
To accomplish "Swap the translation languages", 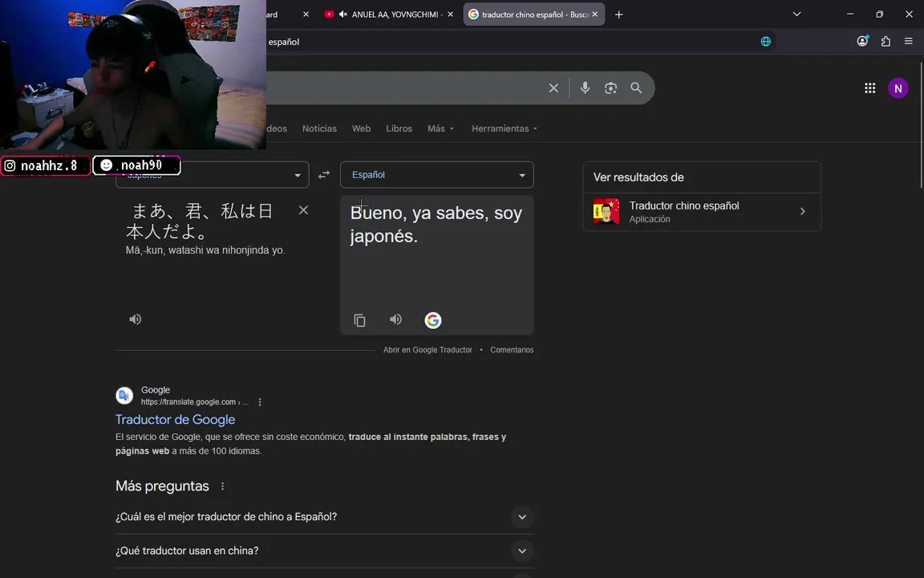I will tap(324, 175).
